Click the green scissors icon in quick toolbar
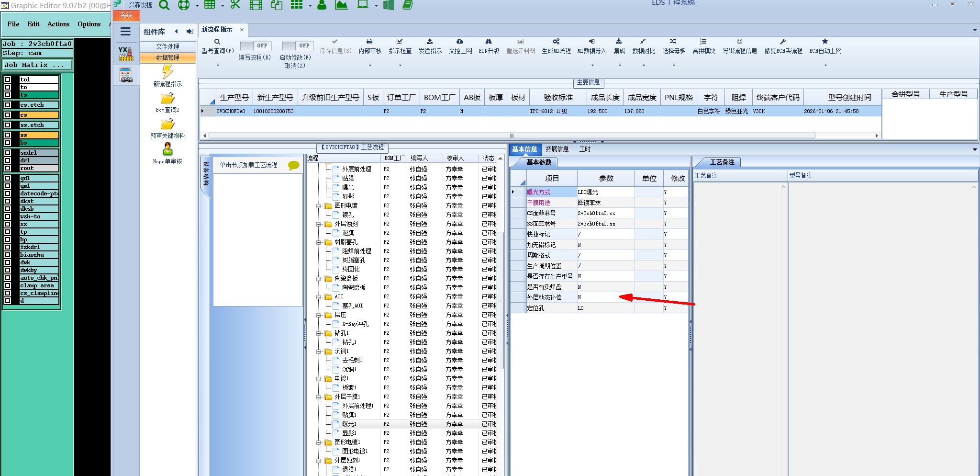 (x=235, y=5)
